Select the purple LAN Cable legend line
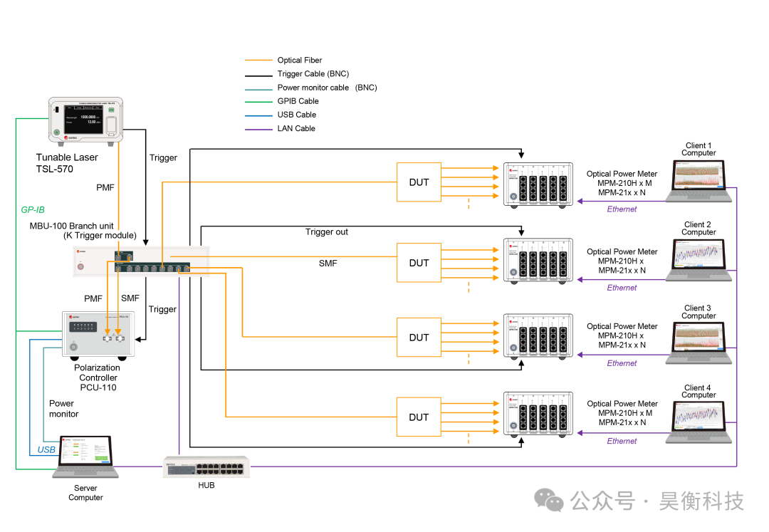The image size is (769, 532). point(258,129)
